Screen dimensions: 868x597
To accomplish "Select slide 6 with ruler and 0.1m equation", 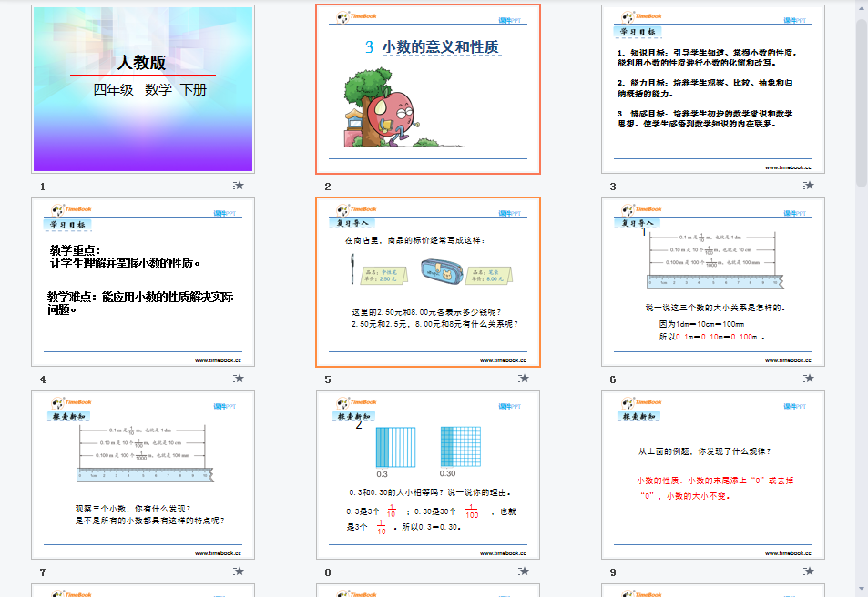I will pos(713,282).
